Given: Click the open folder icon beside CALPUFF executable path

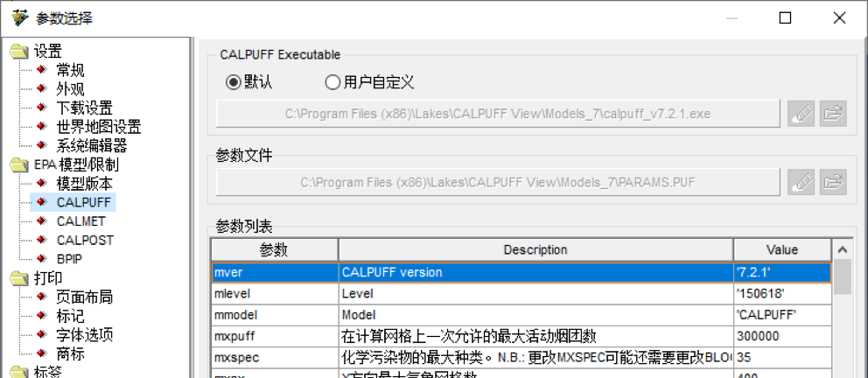Looking at the screenshot, I should (833, 114).
